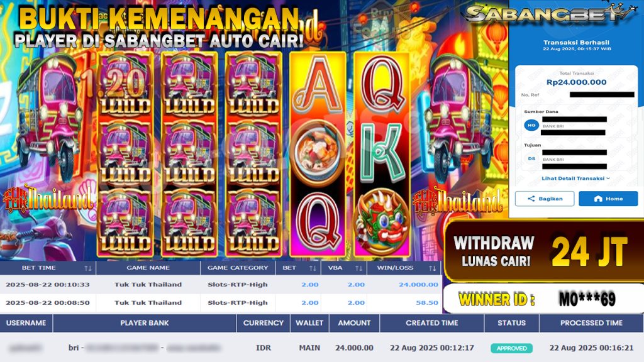The height and width of the screenshot is (362, 644).
Task: Click the Tom Yum soup bowl symbol
Action: tap(318, 153)
